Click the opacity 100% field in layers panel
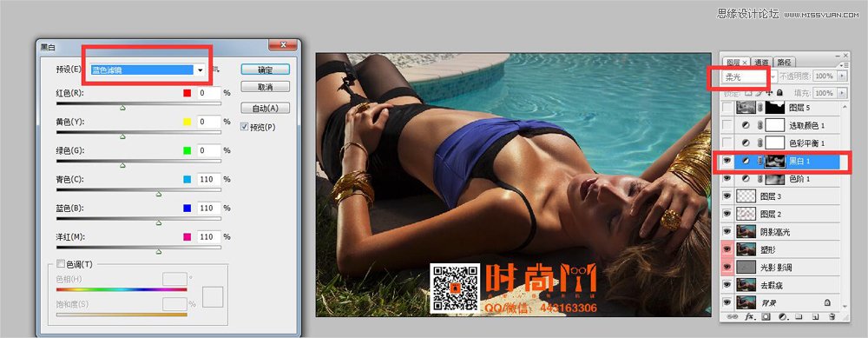The image size is (868, 338). pyautogui.click(x=824, y=76)
